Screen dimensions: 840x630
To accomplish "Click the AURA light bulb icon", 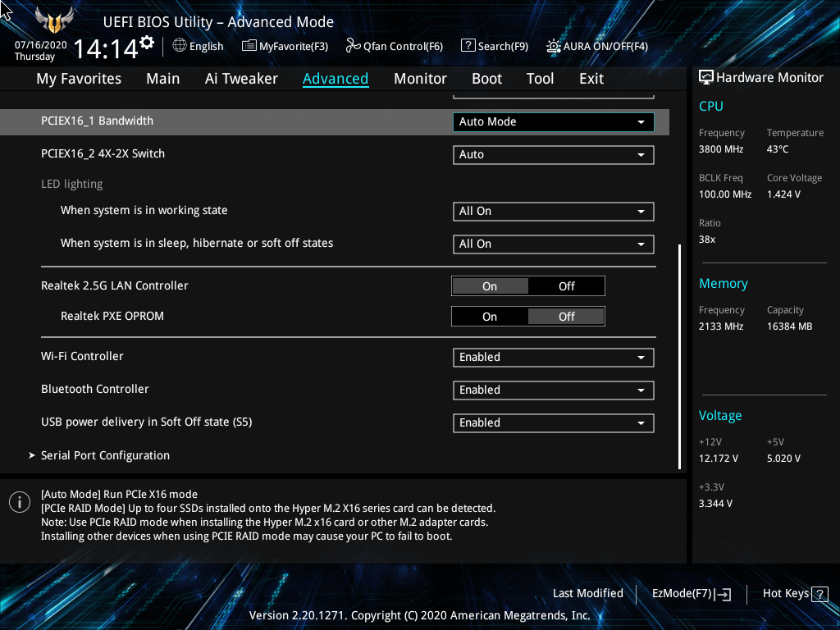I will [x=554, y=46].
